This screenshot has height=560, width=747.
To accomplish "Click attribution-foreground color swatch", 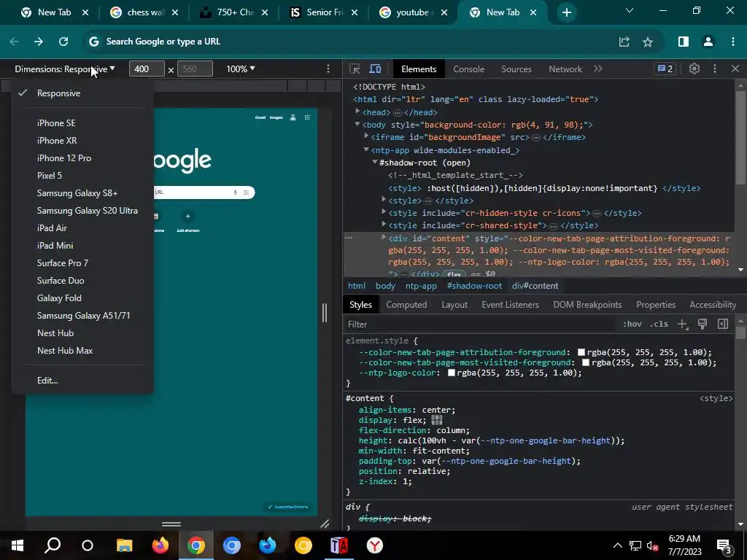I will (581, 352).
